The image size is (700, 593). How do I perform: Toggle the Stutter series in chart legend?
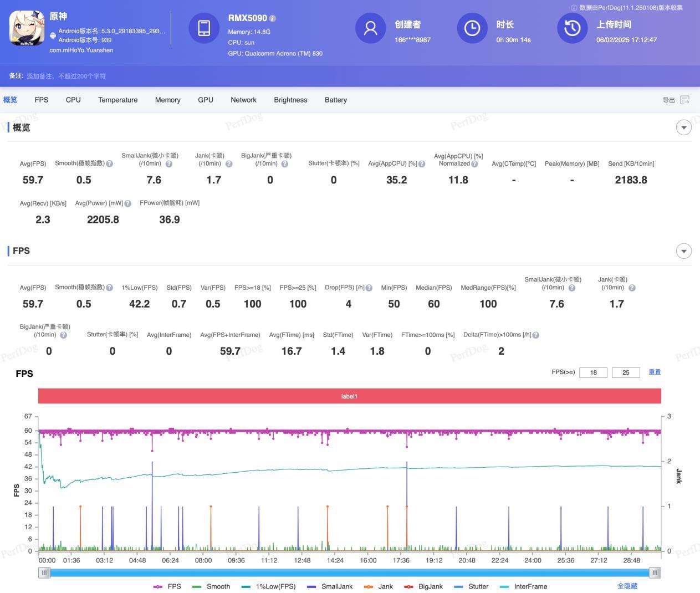pos(471,586)
